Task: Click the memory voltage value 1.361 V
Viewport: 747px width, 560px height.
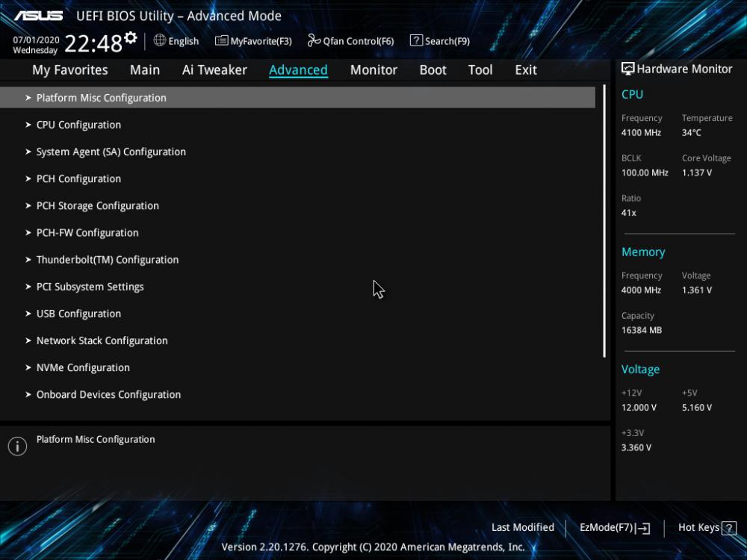Action: point(696,290)
